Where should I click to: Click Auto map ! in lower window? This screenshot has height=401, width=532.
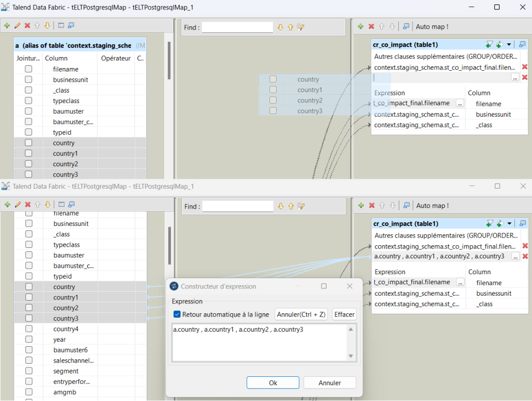pos(432,206)
